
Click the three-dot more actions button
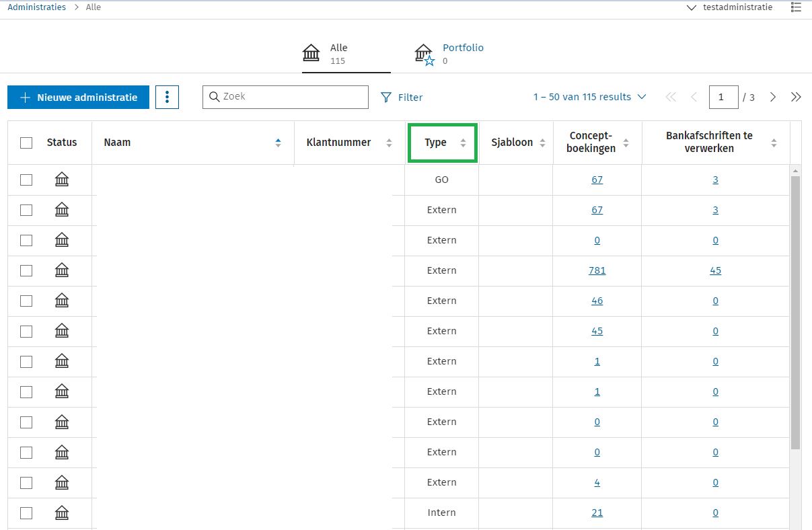(x=167, y=98)
